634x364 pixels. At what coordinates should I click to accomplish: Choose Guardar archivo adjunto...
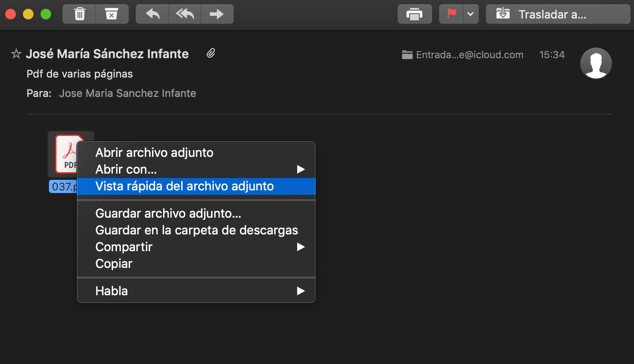coord(196,213)
